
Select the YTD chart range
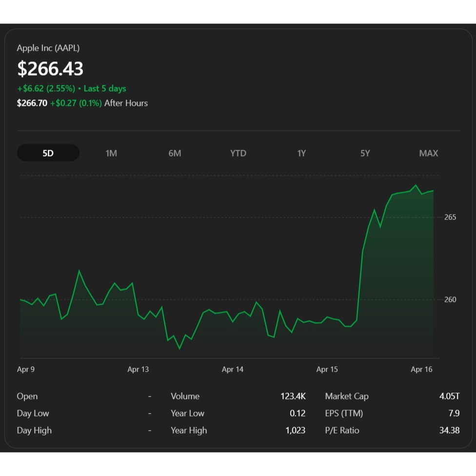(238, 153)
